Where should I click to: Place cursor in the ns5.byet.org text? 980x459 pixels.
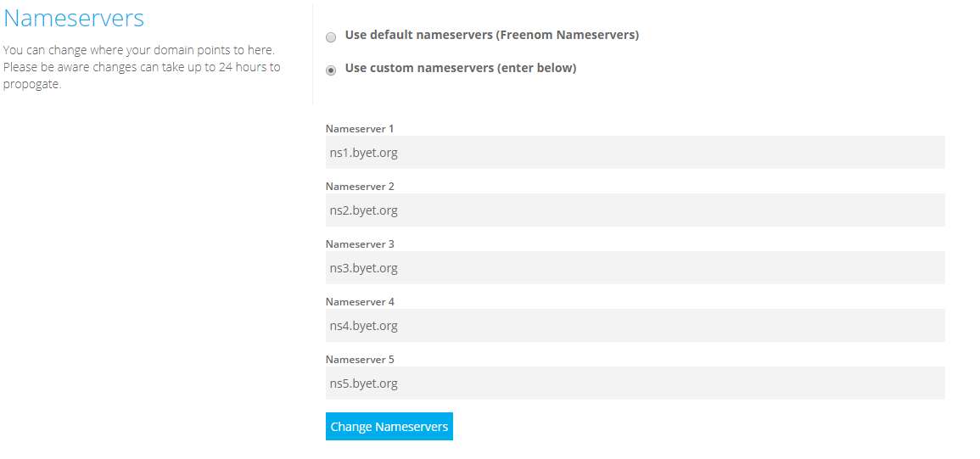pyautogui.click(x=364, y=383)
